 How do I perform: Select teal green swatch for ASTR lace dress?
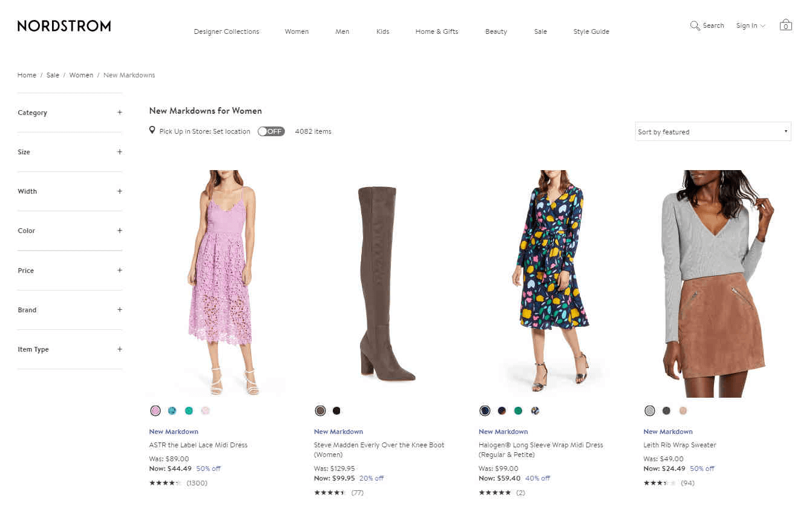pyautogui.click(x=189, y=410)
